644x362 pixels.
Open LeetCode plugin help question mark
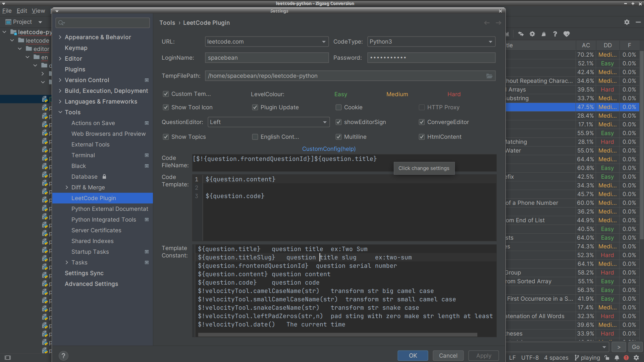tap(555, 34)
